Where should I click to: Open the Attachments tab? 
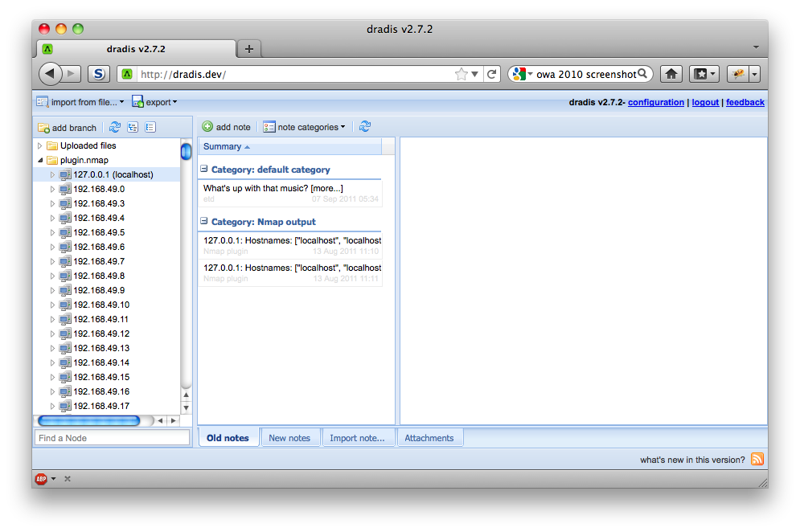(430, 437)
